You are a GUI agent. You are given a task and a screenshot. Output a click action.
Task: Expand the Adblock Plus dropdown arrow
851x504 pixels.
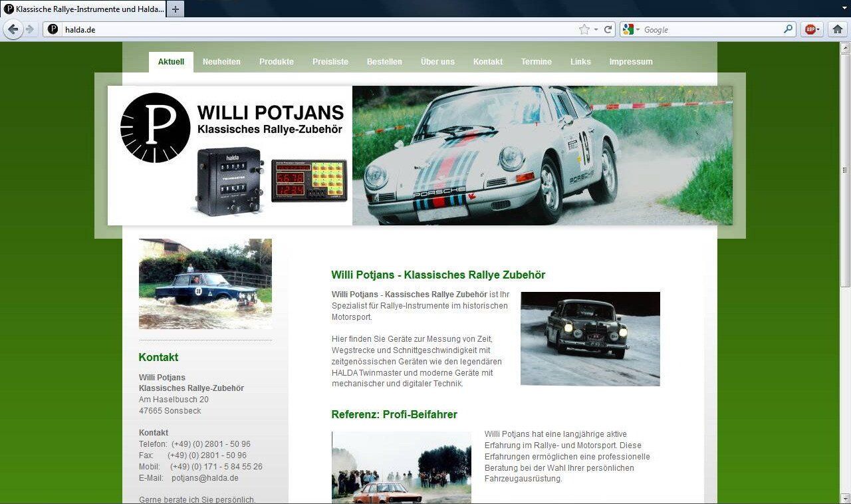819,29
